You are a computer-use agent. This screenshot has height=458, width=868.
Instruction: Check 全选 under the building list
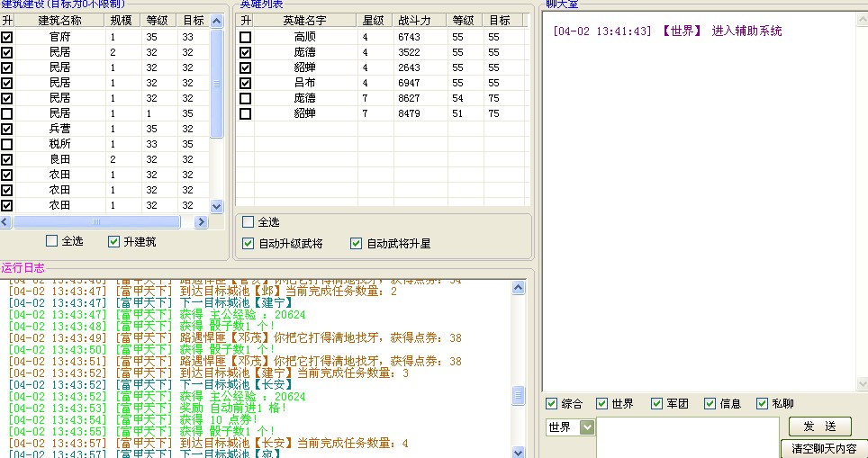pyautogui.click(x=51, y=241)
